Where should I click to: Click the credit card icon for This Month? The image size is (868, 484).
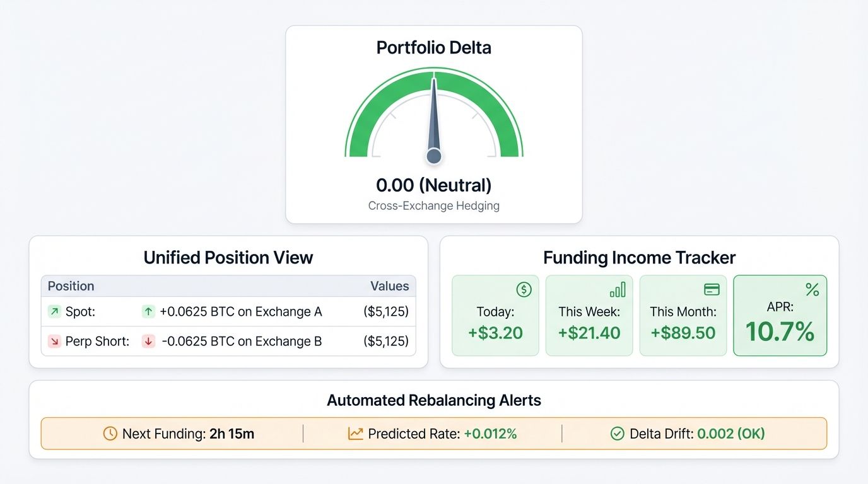(x=712, y=290)
